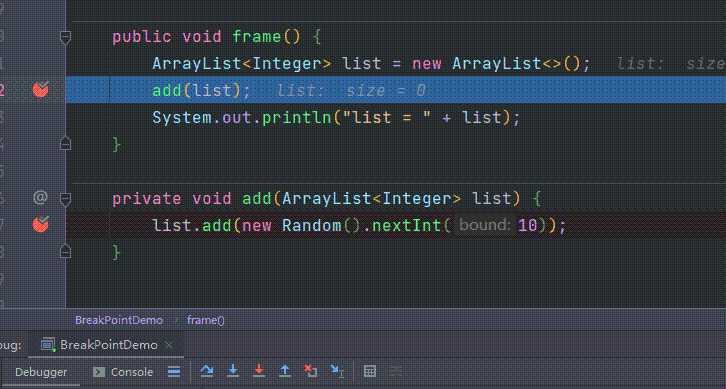The image size is (726, 389).
Task: Collapse the frame() method fold arrow
Action: point(65,38)
